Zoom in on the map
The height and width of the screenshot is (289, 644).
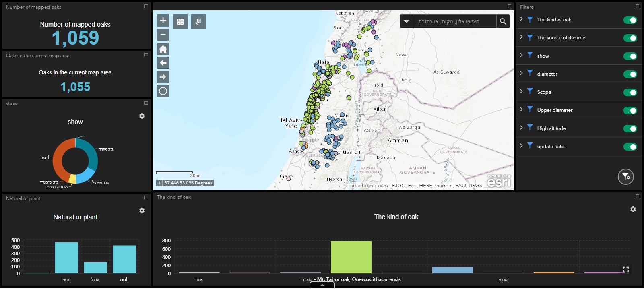click(x=163, y=21)
